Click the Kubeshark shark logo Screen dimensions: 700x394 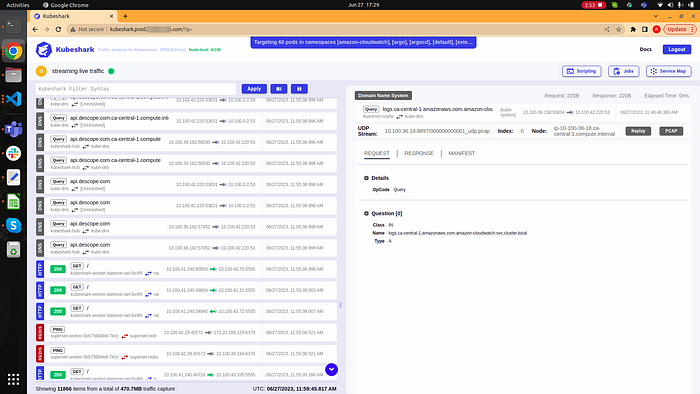[44, 50]
